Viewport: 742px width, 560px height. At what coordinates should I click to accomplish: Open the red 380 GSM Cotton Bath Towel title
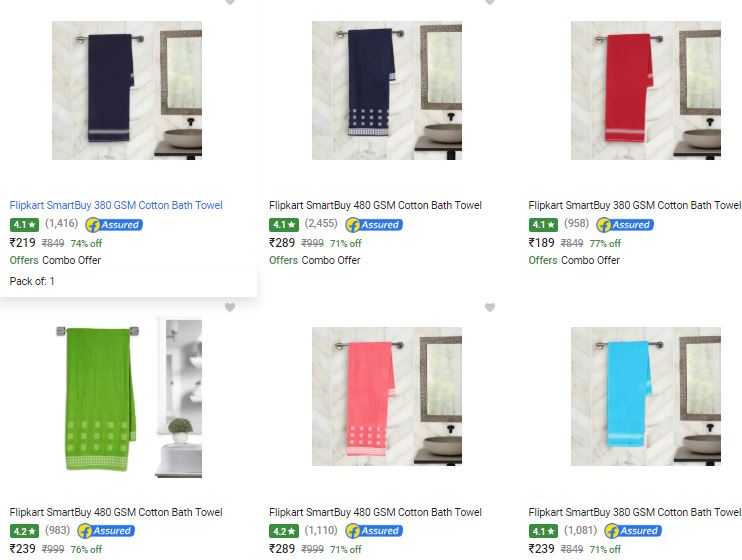click(635, 205)
